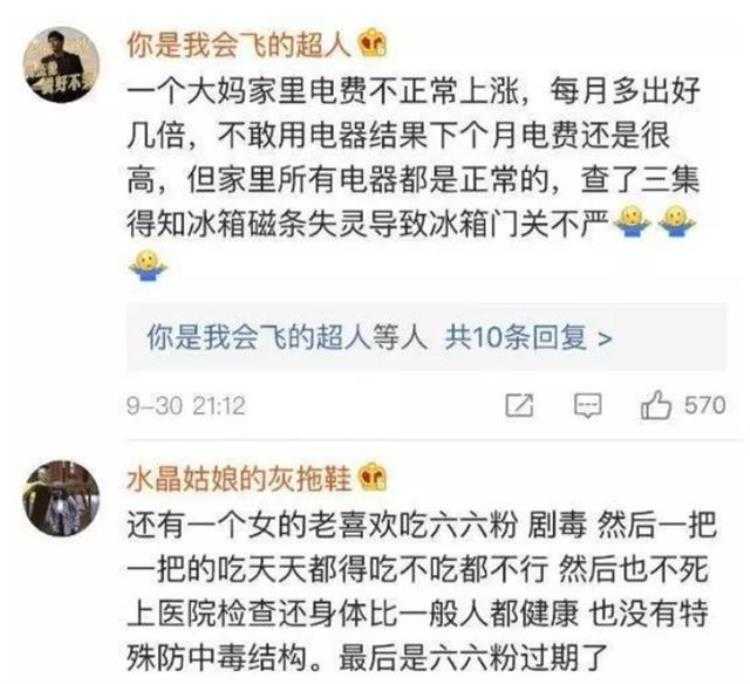Open avatar of 你是我会飞的超人
This screenshot has height=684, width=750.
62,65
